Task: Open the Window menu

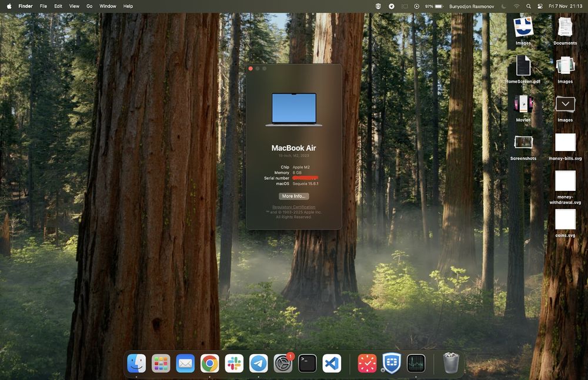Action: (108, 6)
